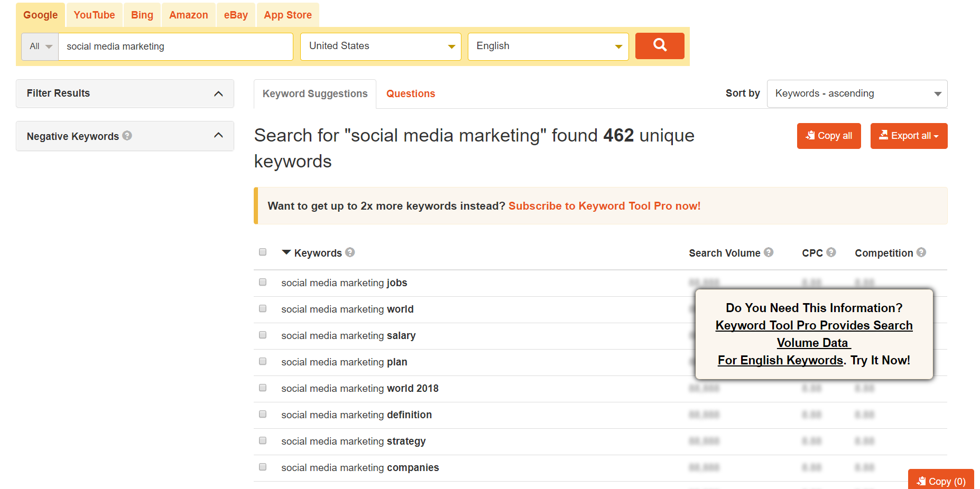The width and height of the screenshot is (980, 489).
Task: Click Search Volume help question mark icon
Action: pos(769,252)
